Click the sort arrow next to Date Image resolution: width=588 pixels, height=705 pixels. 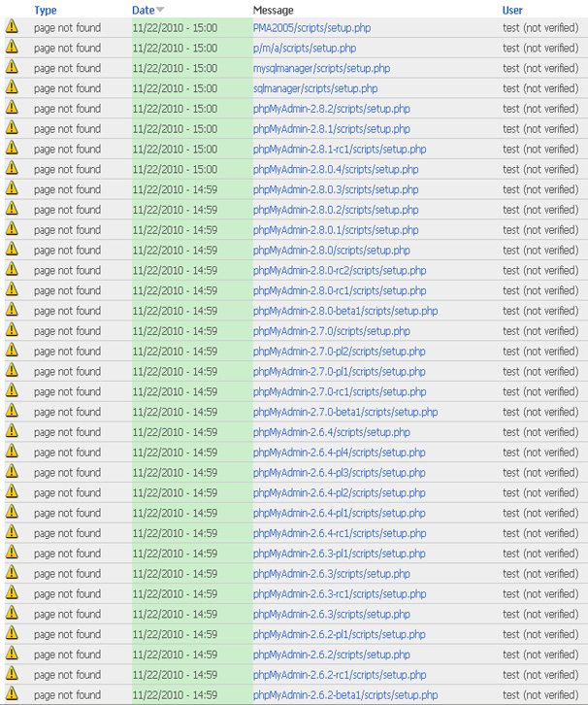[x=160, y=10]
